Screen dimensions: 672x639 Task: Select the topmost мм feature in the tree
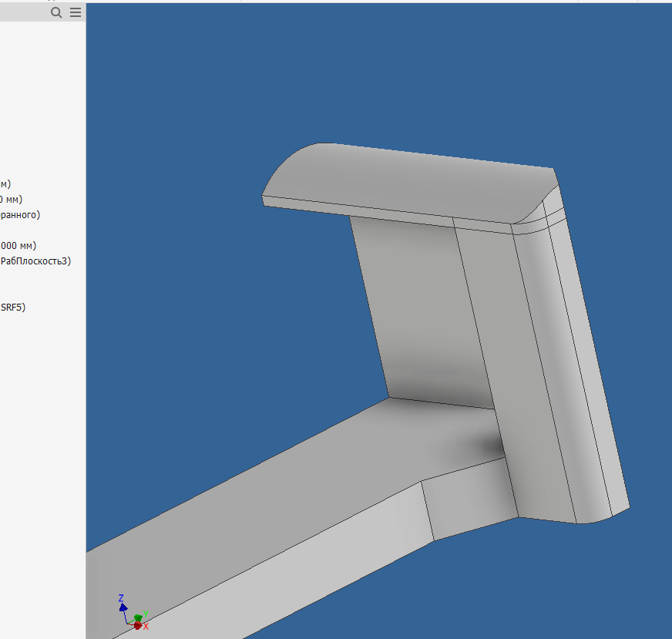pos(6,183)
